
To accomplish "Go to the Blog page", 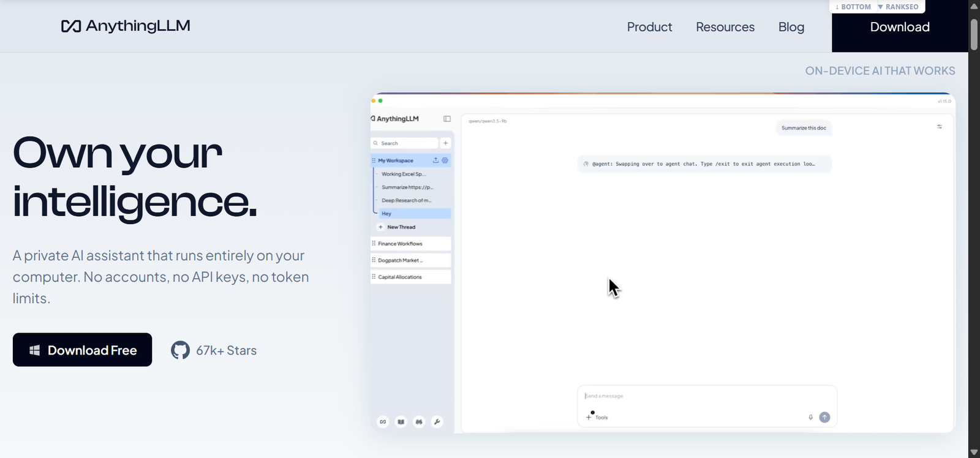I will pos(791,27).
